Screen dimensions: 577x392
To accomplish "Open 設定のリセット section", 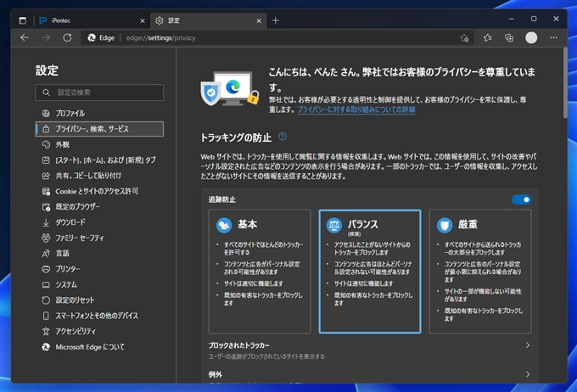I will point(99,300).
